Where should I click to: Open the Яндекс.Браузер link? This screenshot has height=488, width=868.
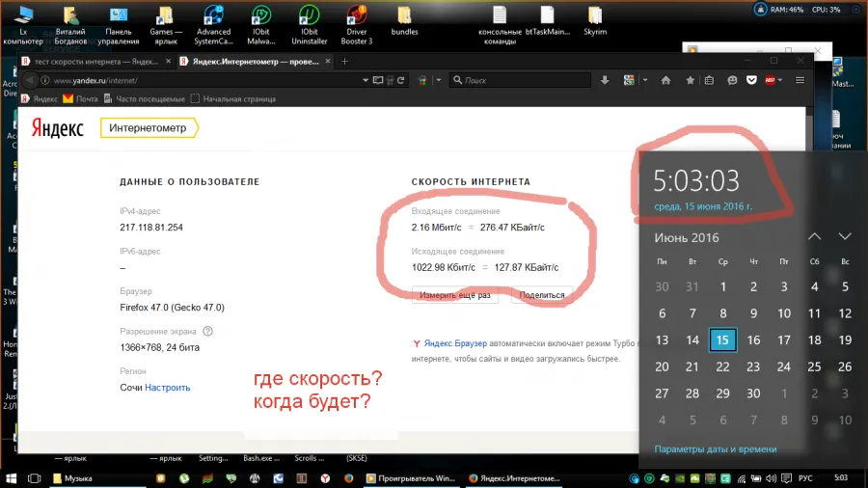pyautogui.click(x=455, y=343)
